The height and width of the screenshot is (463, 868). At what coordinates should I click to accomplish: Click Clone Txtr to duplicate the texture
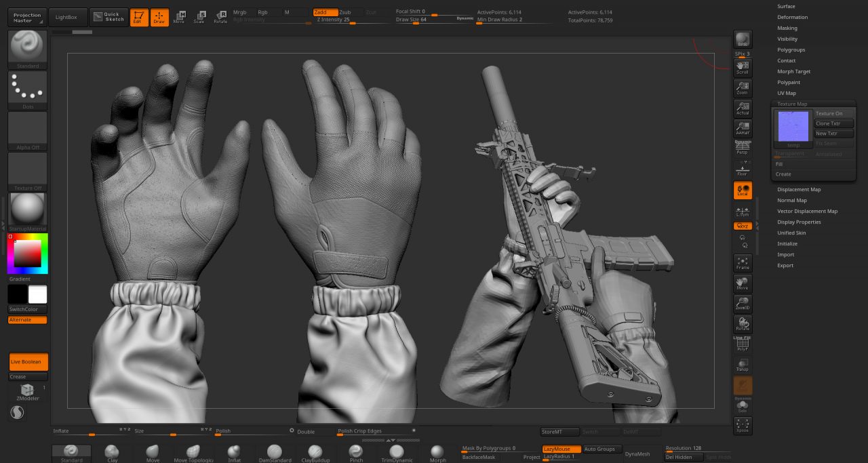point(833,123)
